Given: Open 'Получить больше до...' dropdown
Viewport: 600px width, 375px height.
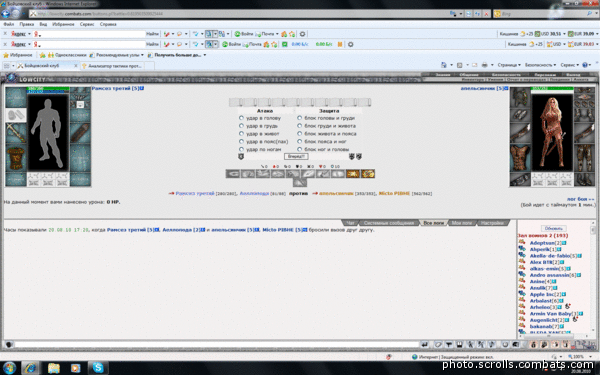Looking at the screenshot, I should pos(177,55).
